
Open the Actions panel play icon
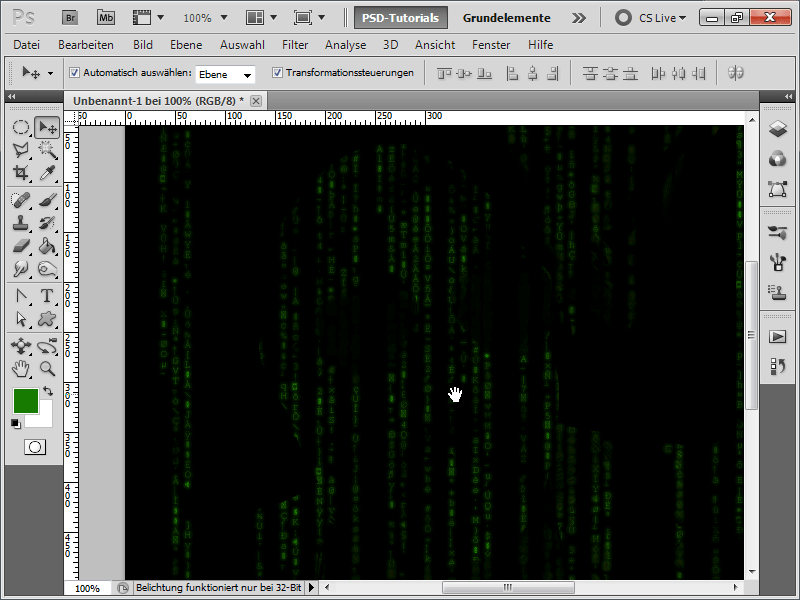(778, 336)
